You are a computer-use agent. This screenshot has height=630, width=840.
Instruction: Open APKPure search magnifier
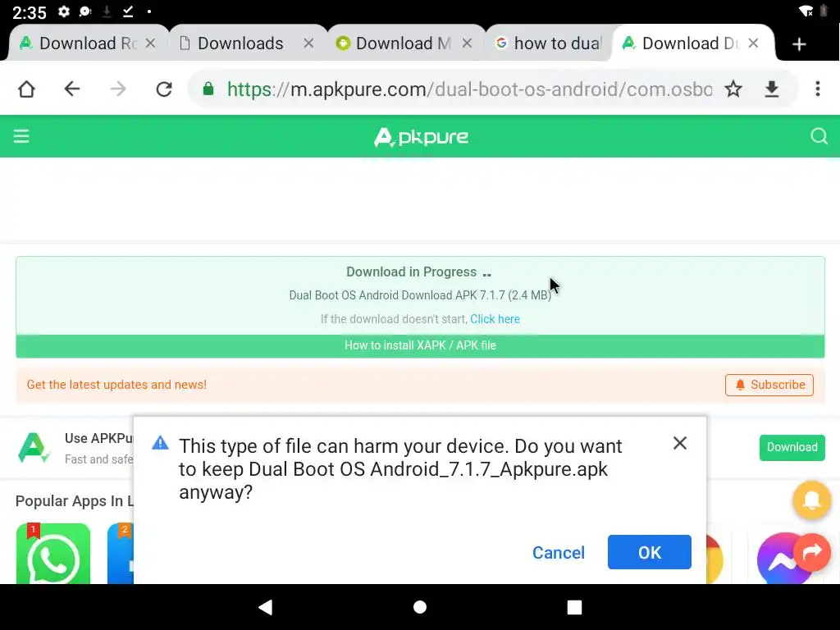click(x=819, y=136)
